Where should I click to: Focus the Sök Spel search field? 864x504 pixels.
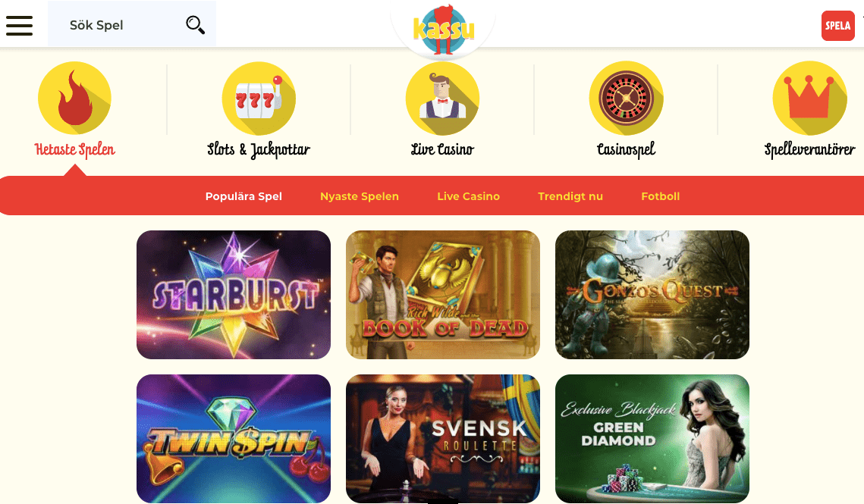click(132, 24)
